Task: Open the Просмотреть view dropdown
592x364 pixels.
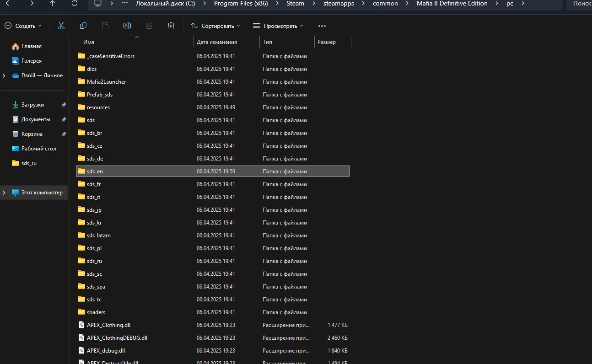Action: click(x=278, y=26)
